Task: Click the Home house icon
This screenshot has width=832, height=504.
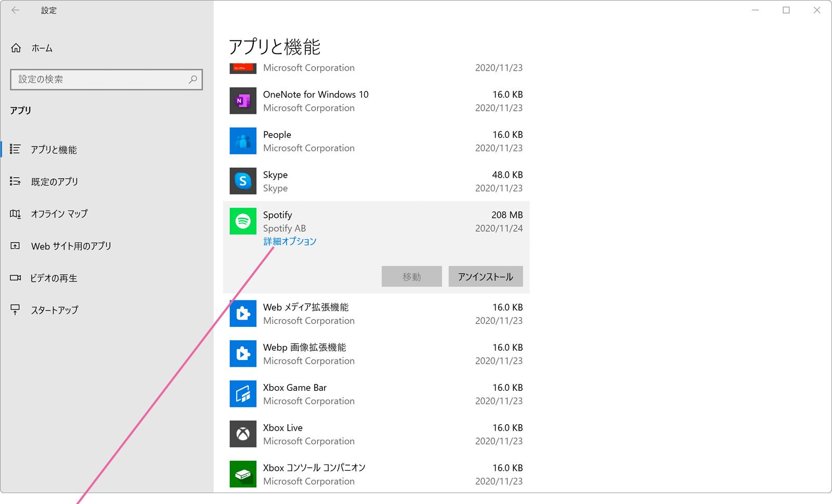Action: (16, 48)
